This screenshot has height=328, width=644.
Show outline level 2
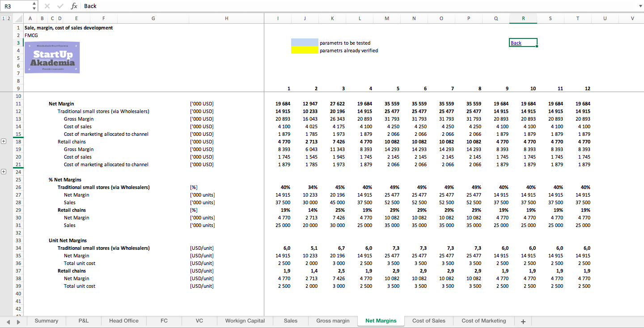[x=9, y=18]
